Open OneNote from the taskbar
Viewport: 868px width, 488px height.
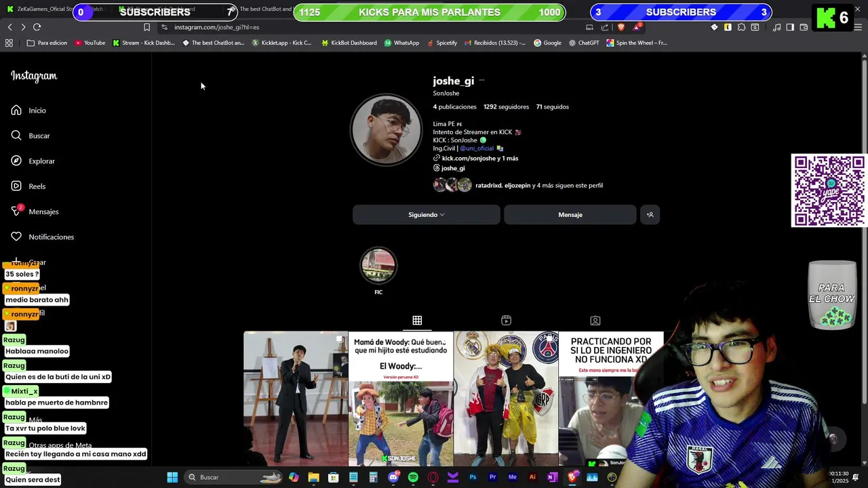coord(552,477)
